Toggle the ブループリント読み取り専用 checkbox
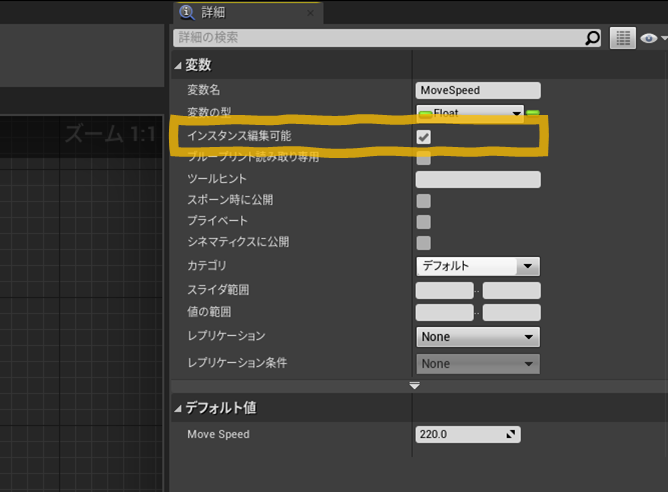Image resolution: width=668 pixels, height=492 pixels. click(423, 158)
